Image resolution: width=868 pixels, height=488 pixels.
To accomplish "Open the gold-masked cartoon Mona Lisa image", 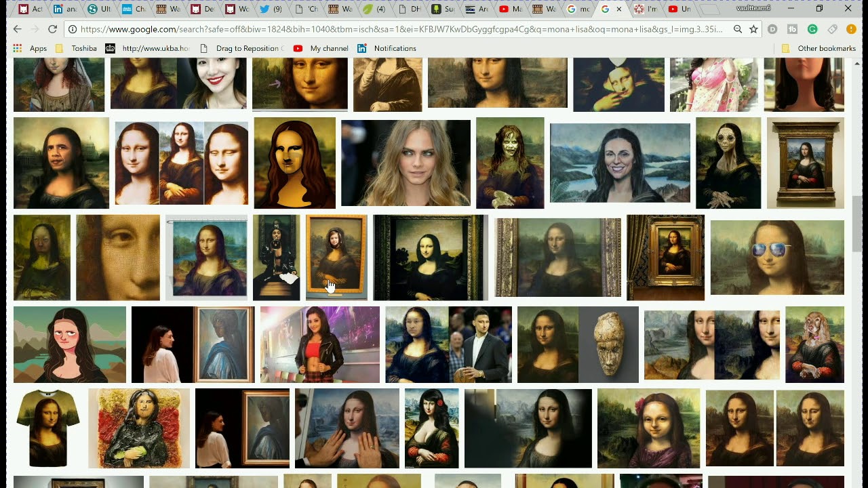I will tap(295, 163).
